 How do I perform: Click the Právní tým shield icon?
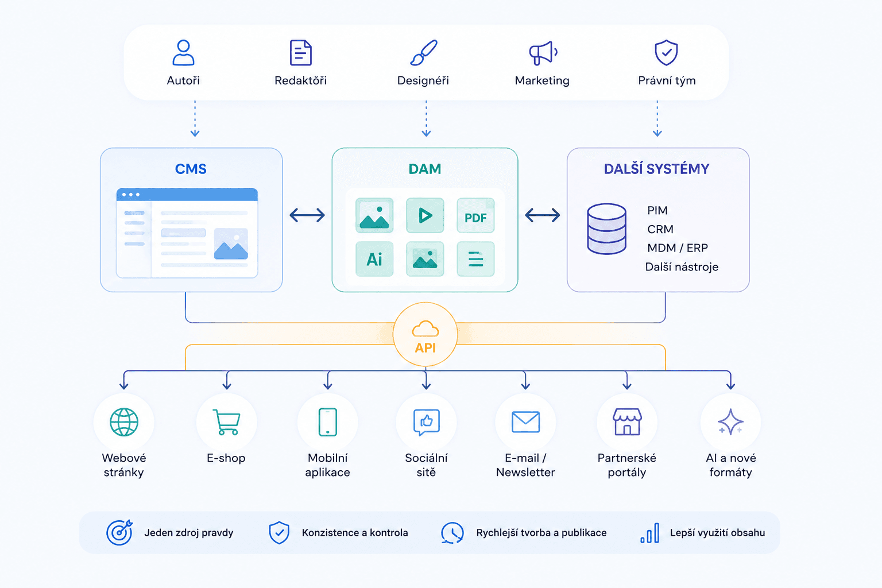tap(667, 53)
